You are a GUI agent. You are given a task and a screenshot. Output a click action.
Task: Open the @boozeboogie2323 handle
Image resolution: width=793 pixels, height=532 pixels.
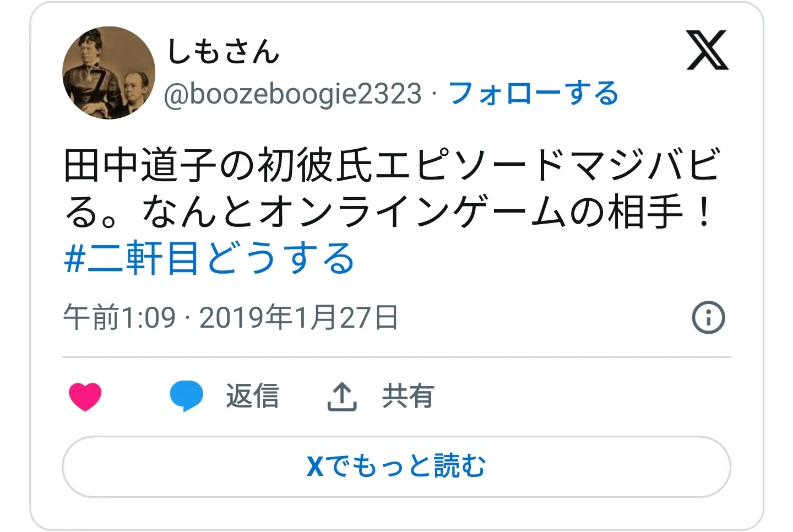[x=293, y=94]
